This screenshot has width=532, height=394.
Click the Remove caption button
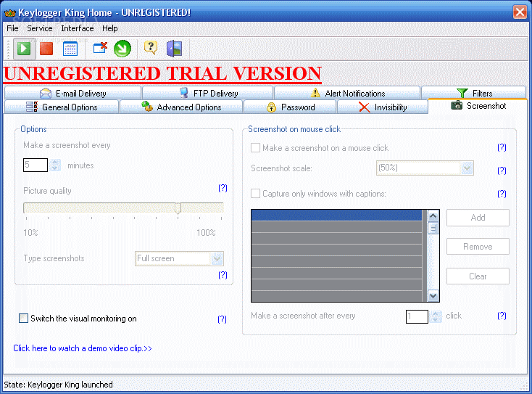tap(478, 247)
